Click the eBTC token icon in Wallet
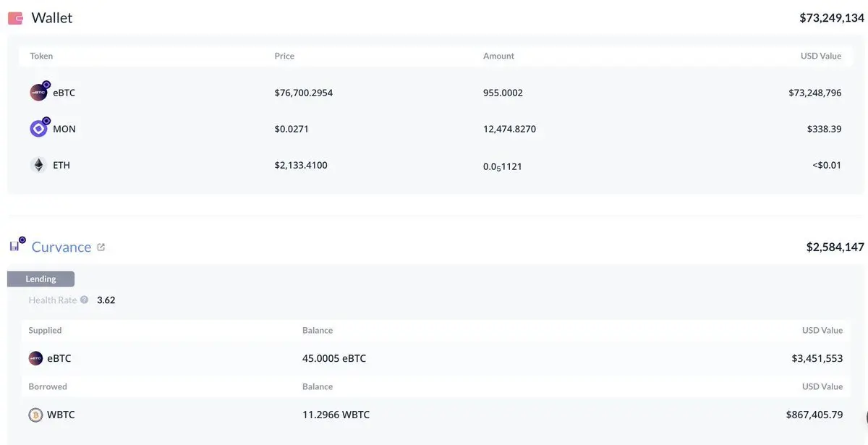Image resolution: width=868 pixels, height=445 pixels. 39,91
